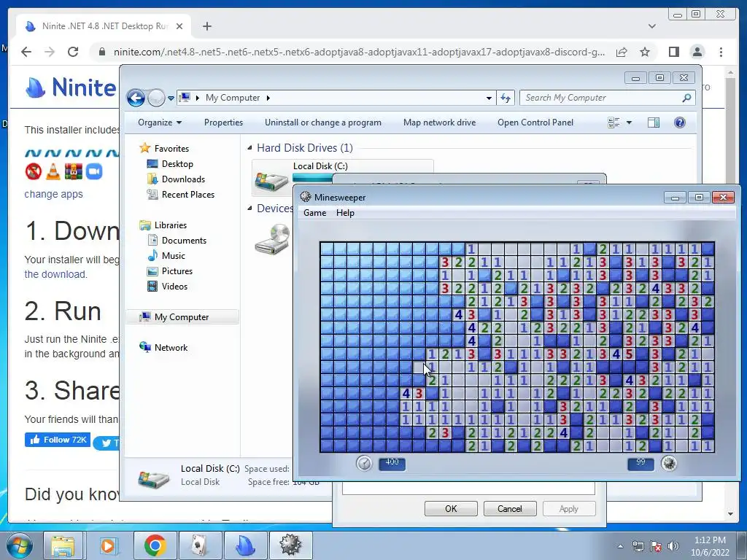This screenshot has width=747, height=560.
Task: Reload the Ninite page in Chrome
Action: click(73, 52)
